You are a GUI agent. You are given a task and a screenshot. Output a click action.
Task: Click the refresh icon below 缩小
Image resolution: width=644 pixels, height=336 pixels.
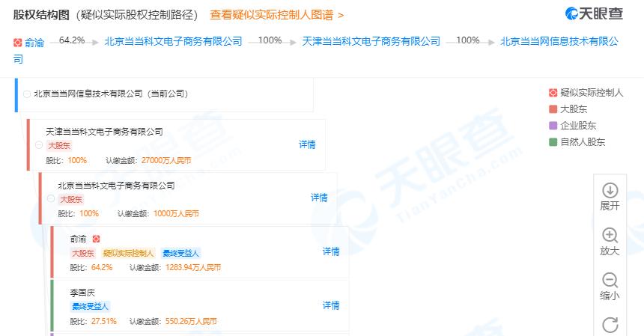click(x=610, y=325)
